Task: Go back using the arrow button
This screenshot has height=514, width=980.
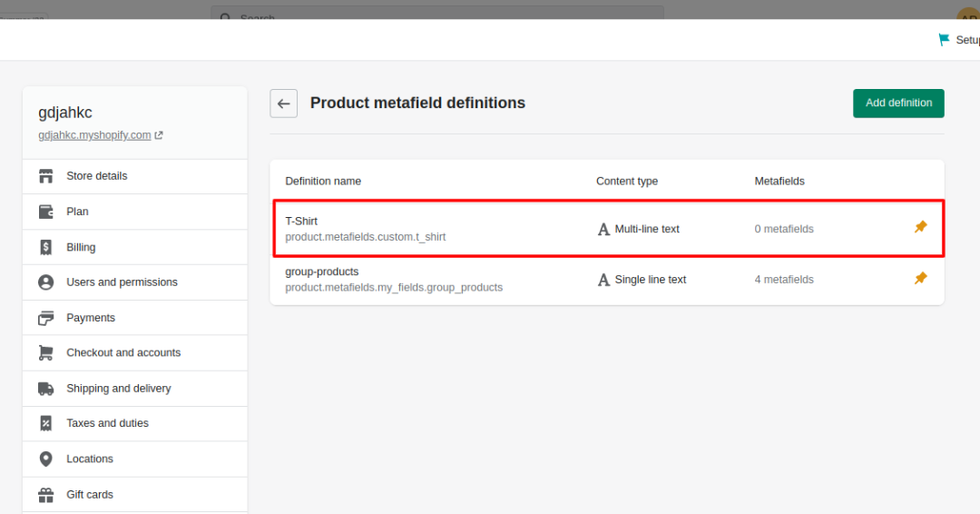Action: click(284, 104)
